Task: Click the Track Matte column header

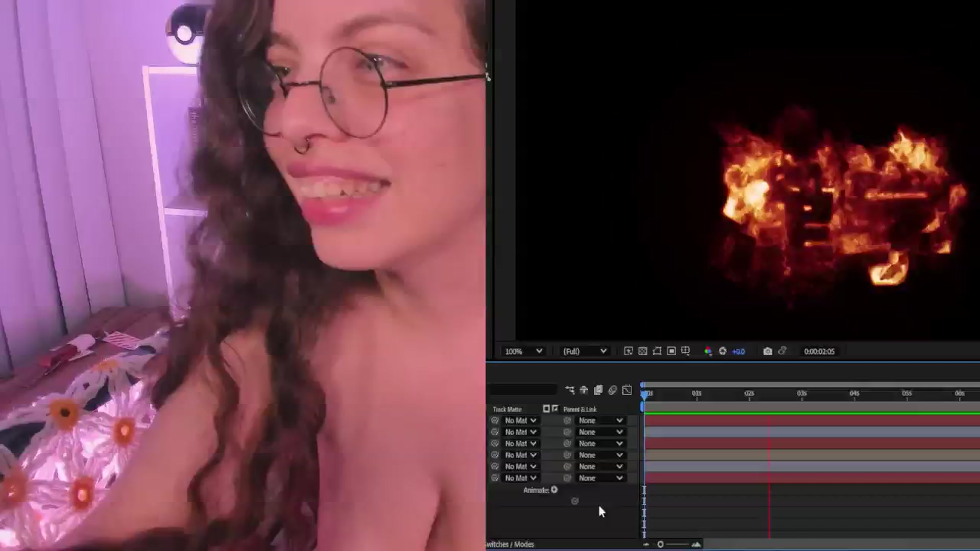Action: click(507, 409)
